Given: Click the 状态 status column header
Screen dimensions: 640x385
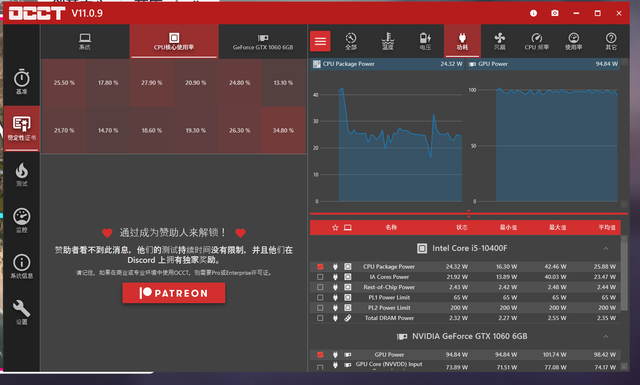Looking at the screenshot, I should 462,227.
